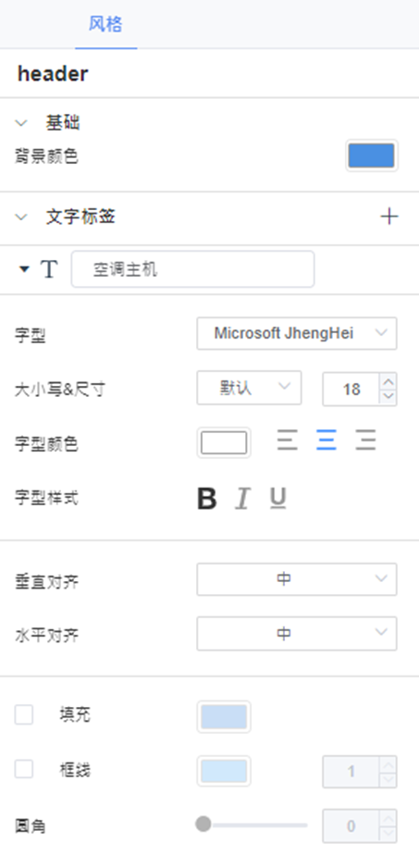
Task: Align text to the left
Action: [x=288, y=440]
